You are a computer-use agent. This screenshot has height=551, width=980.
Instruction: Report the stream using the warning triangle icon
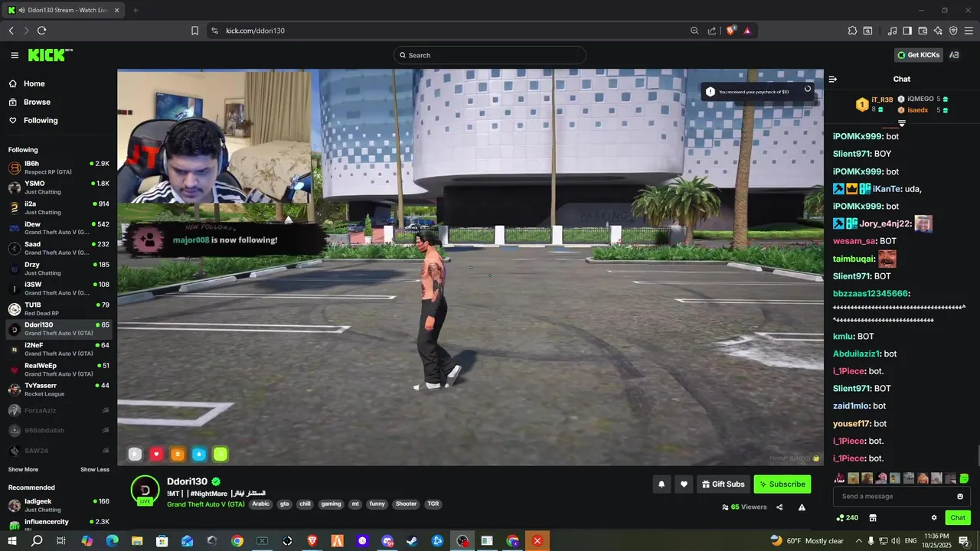(x=802, y=507)
